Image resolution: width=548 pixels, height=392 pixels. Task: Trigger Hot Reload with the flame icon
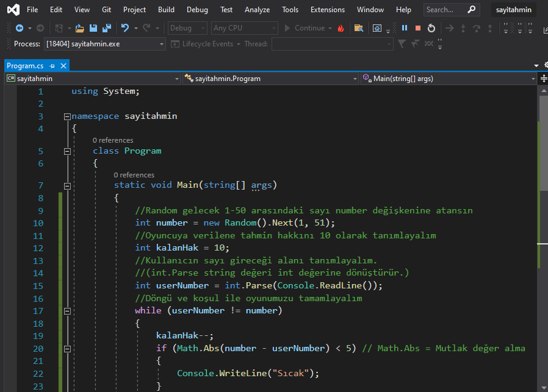pos(342,27)
